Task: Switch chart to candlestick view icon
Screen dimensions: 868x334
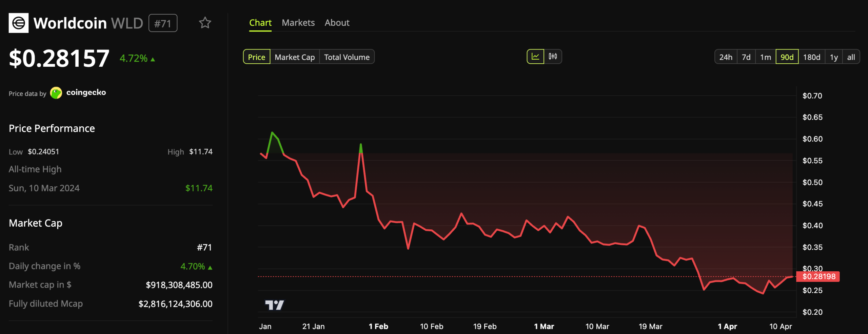Action: [x=553, y=57]
